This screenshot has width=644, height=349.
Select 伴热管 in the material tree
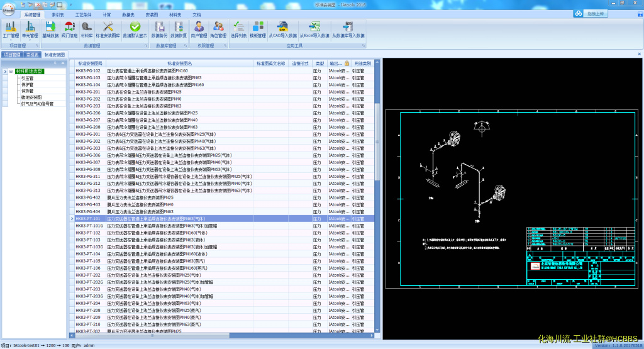click(28, 91)
